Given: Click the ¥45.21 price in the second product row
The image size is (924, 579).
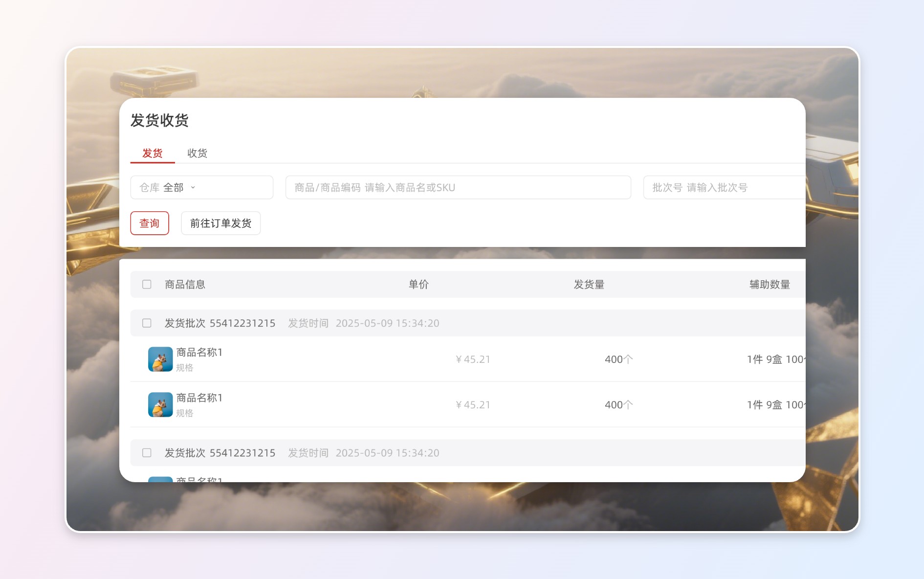Looking at the screenshot, I should pyautogui.click(x=473, y=405).
